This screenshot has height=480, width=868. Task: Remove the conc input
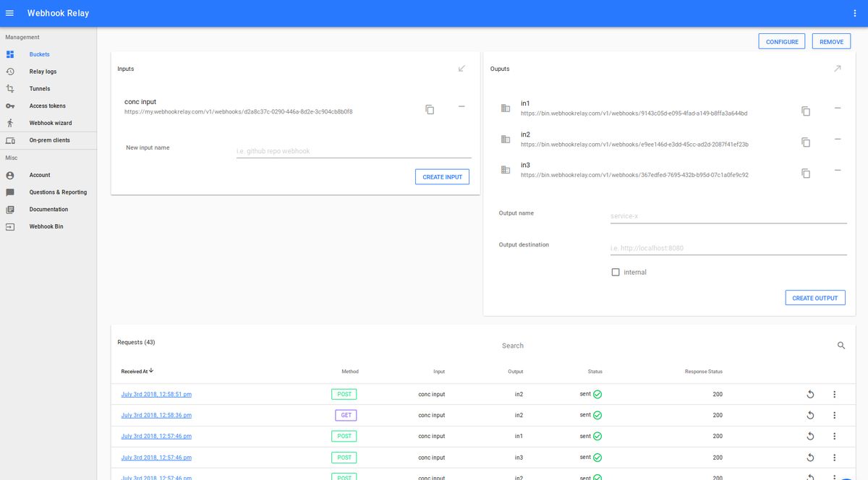[461, 106]
